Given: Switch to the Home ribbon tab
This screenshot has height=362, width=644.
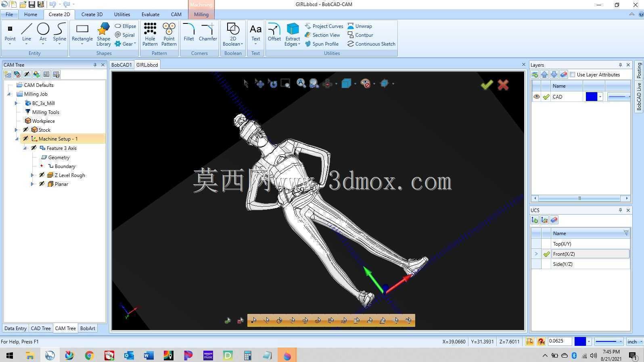Looking at the screenshot, I should [31, 14].
